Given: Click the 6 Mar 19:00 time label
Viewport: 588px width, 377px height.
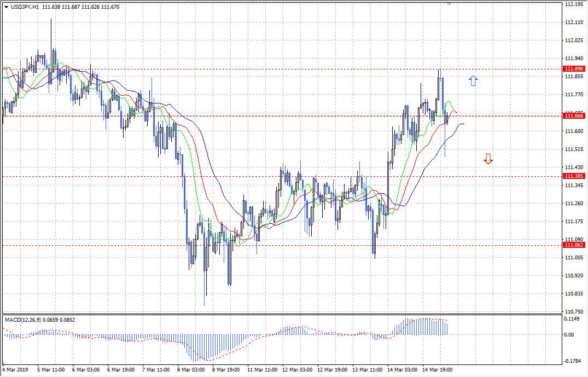Looking at the screenshot, I should (x=121, y=370).
